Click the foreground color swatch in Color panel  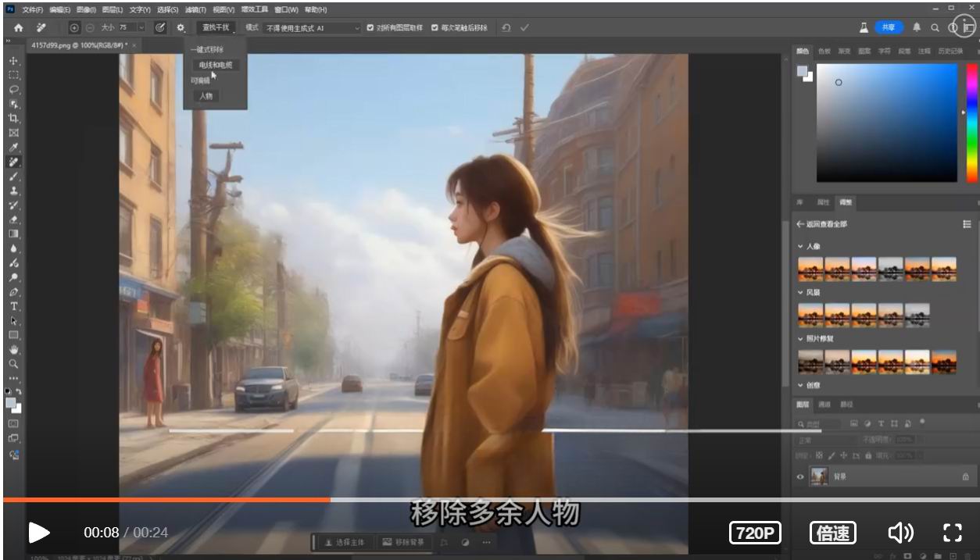click(803, 71)
